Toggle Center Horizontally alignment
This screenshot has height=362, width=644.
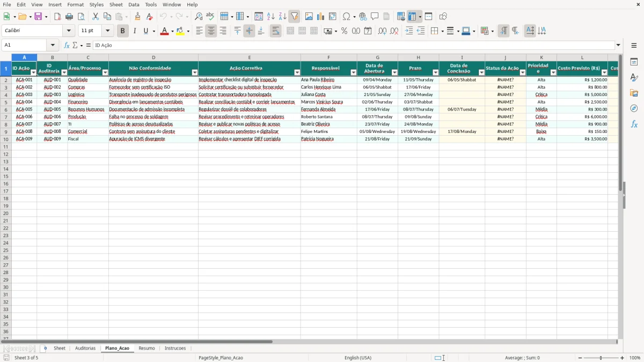coord(211,31)
